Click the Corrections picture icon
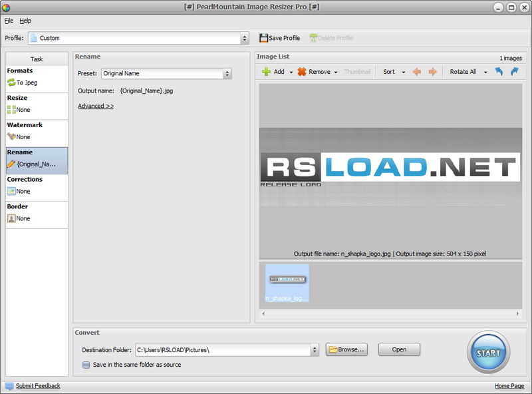Image resolution: width=532 pixels, height=394 pixels. pyautogui.click(x=11, y=191)
